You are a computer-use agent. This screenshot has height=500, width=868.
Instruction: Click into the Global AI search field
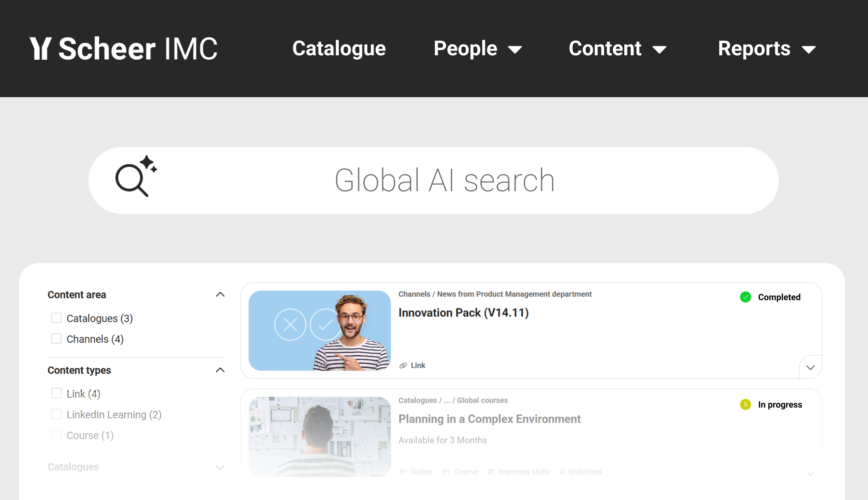(434, 180)
